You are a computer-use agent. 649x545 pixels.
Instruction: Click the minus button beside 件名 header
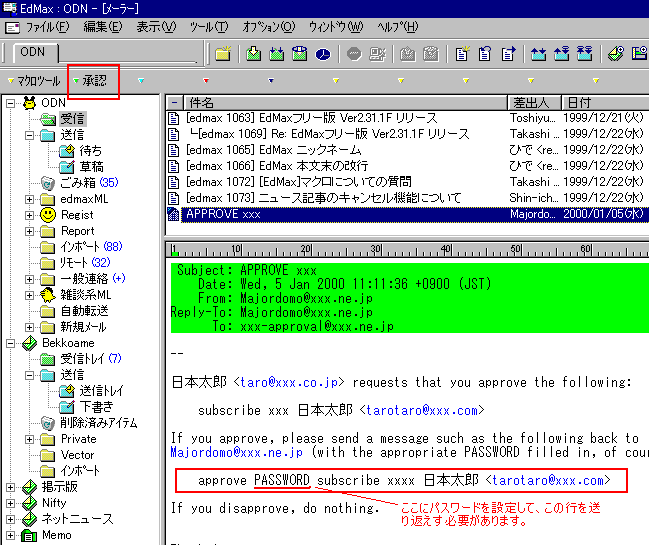click(174, 102)
